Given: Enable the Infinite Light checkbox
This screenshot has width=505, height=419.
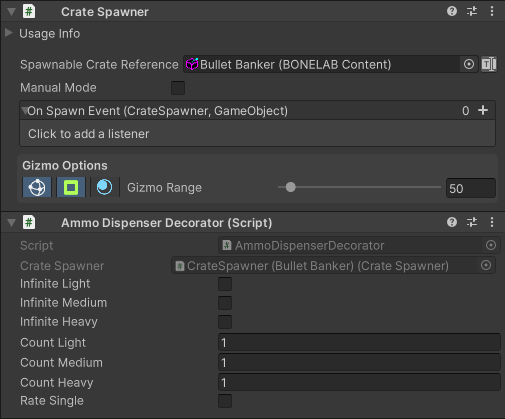Looking at the screenshot, I should 225,284.
